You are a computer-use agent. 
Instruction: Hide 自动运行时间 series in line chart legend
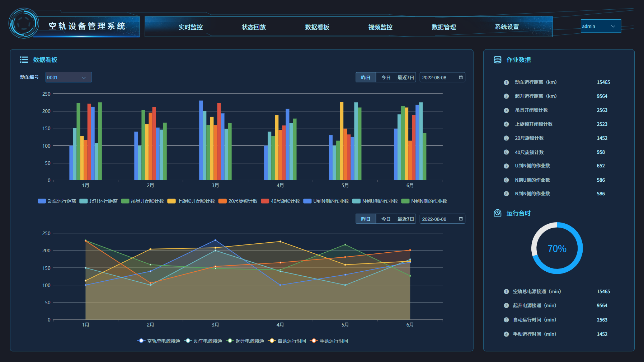287,341
